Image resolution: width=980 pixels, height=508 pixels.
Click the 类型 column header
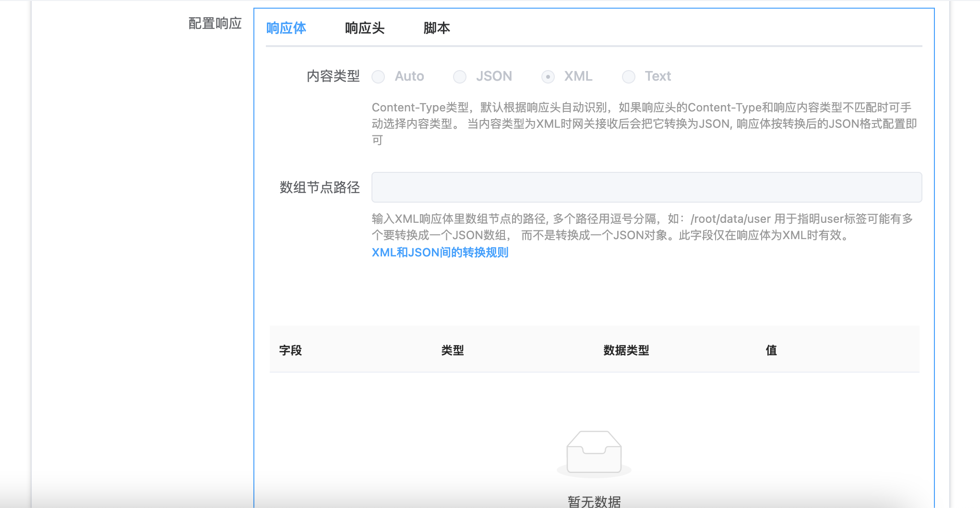pos(453,351)
